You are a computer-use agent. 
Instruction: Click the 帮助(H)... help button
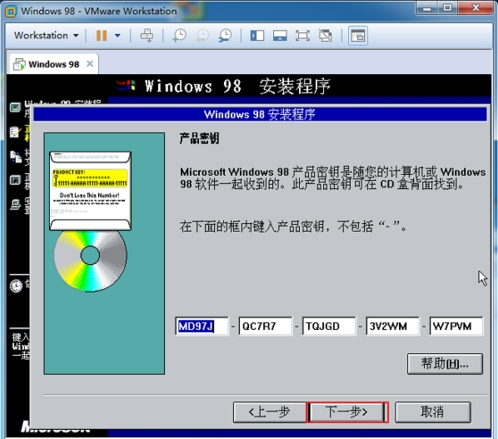point(445,364)
